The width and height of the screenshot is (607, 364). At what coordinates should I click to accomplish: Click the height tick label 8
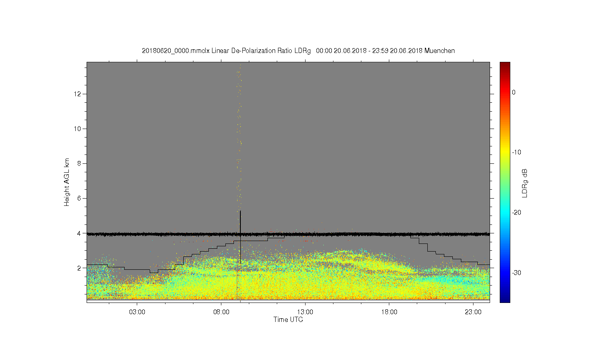79,163
